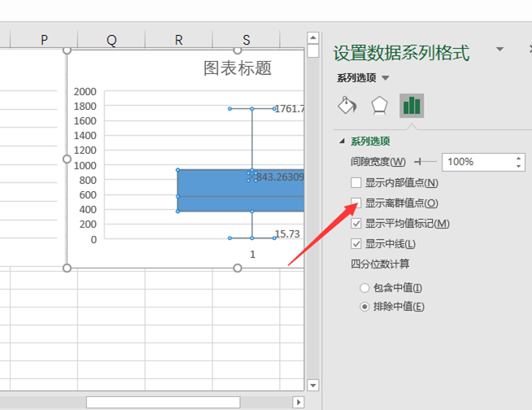Select 排除中值 radio option
This screenshot has width=532, height=410.
tap(364, 307)
